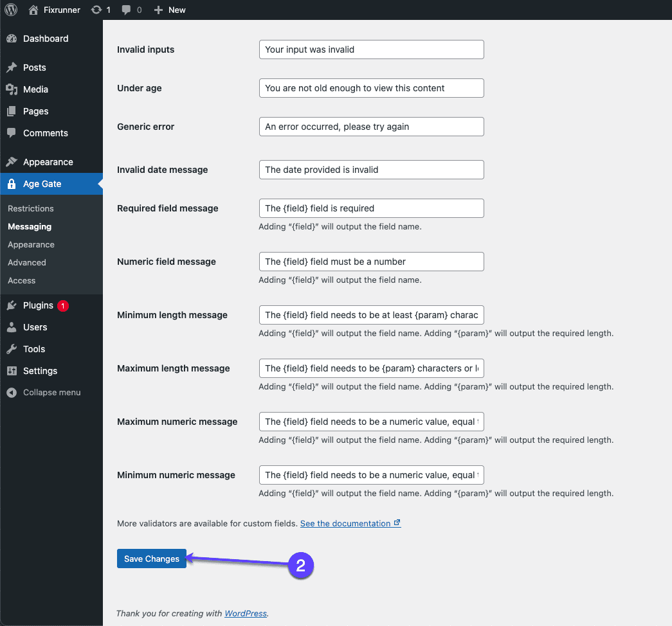Viewport: 672px width, 626px height.
Task: Collapse the admin sidebar menu
Action: click(51, 393)
